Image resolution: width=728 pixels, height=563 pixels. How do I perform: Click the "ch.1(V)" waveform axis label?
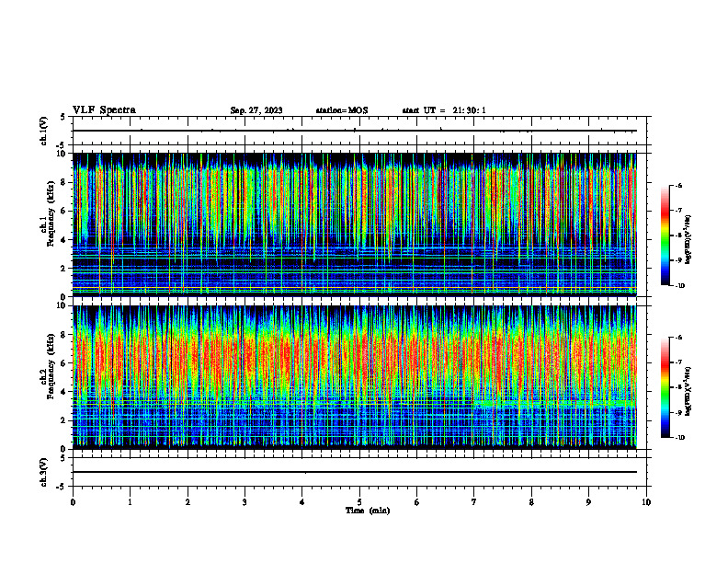click(44, 131)
